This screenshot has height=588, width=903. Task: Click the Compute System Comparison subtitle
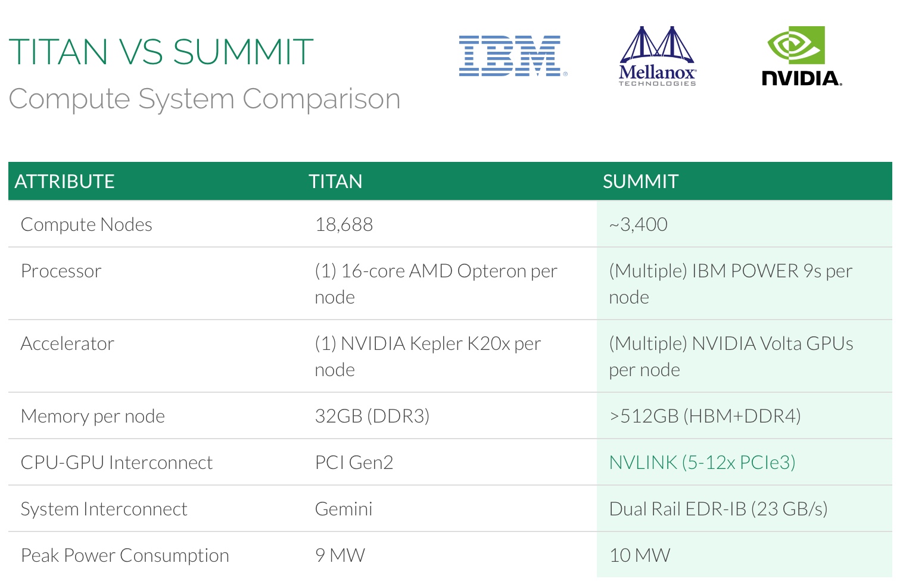204,99
